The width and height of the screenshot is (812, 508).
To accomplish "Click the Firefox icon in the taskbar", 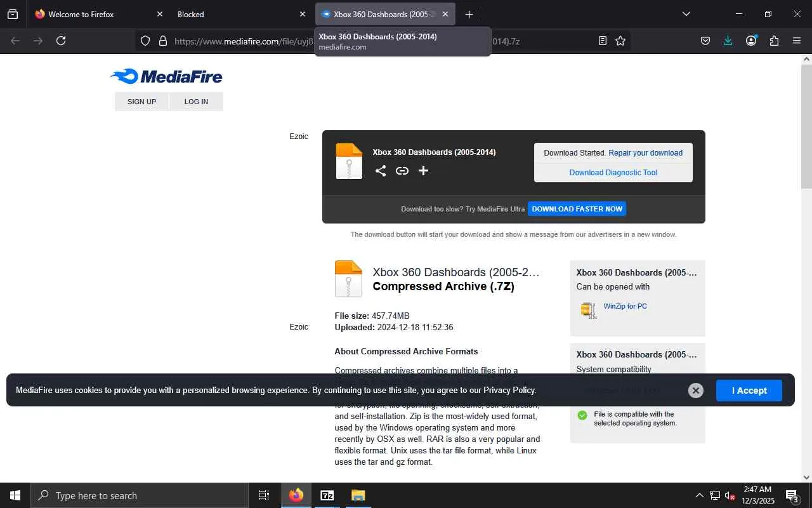I will click(296, 495).
